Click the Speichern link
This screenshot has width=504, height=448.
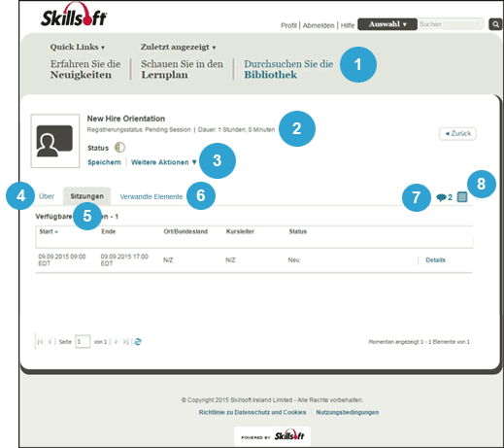(x=104, y=162)
